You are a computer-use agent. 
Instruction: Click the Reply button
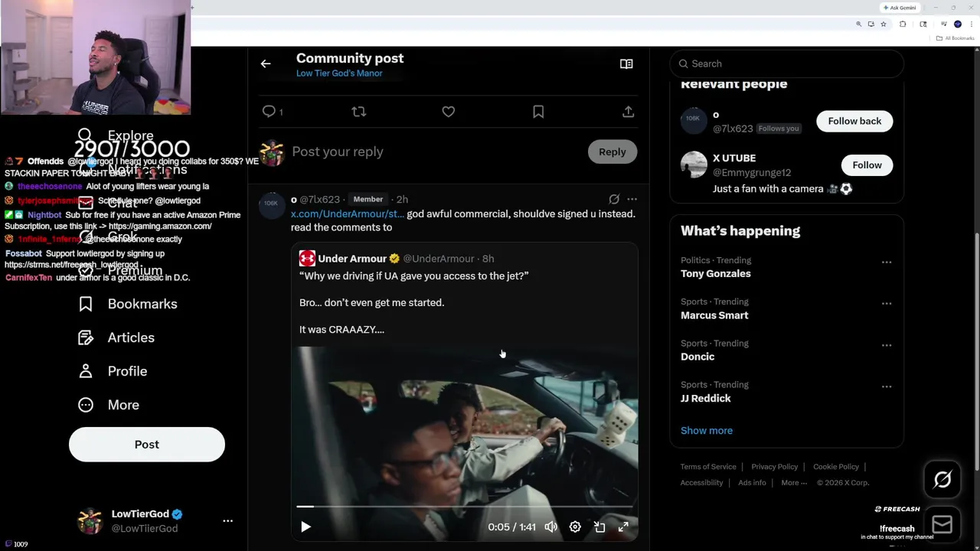click(612, 152)
